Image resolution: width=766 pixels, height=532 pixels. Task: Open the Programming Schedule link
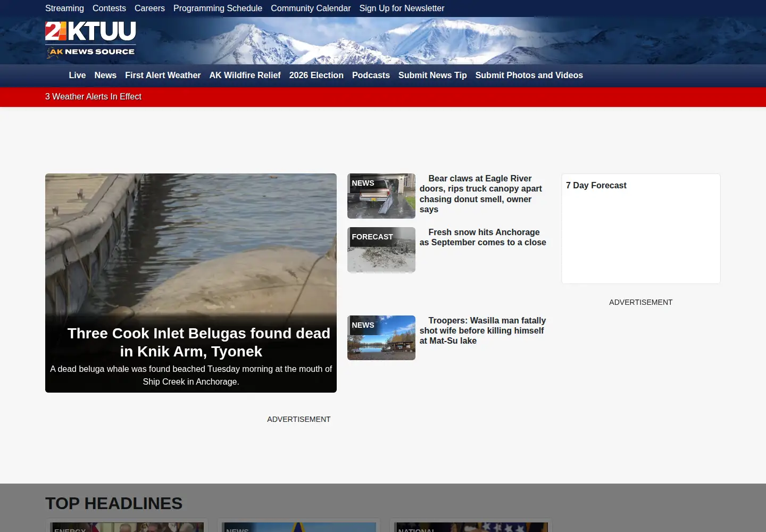pyautogui.click(x=218, y=9)
